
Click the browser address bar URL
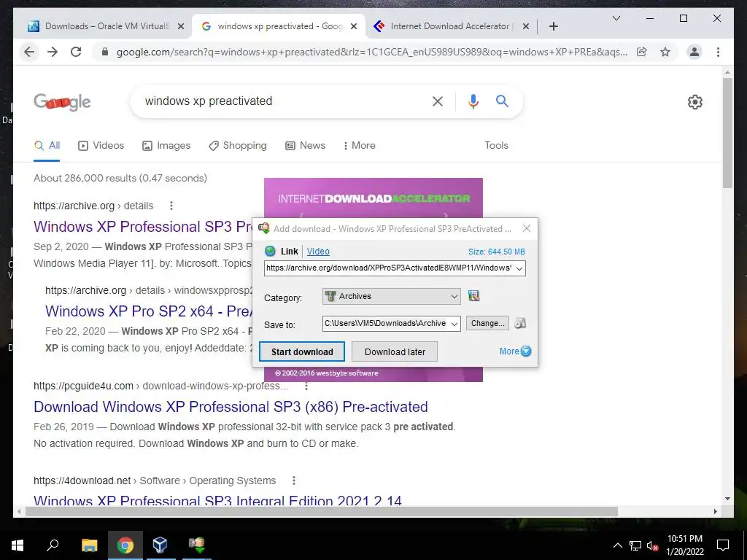[371, 52]
